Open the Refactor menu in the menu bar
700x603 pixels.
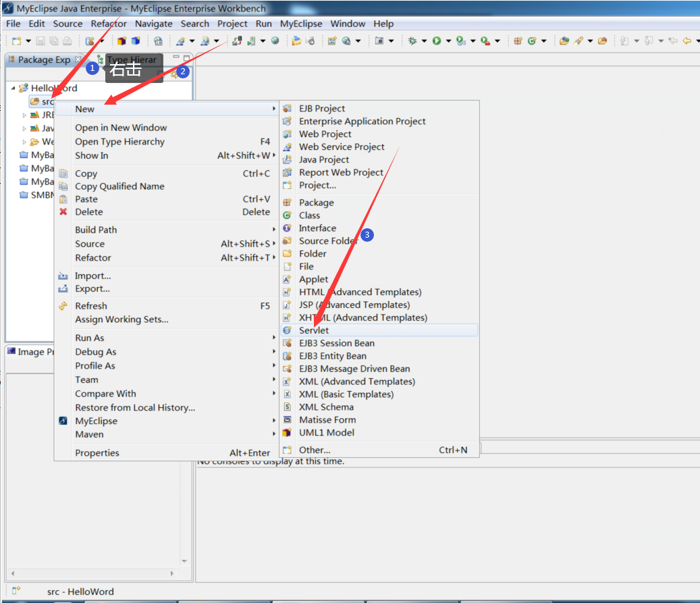pos(109,24)
